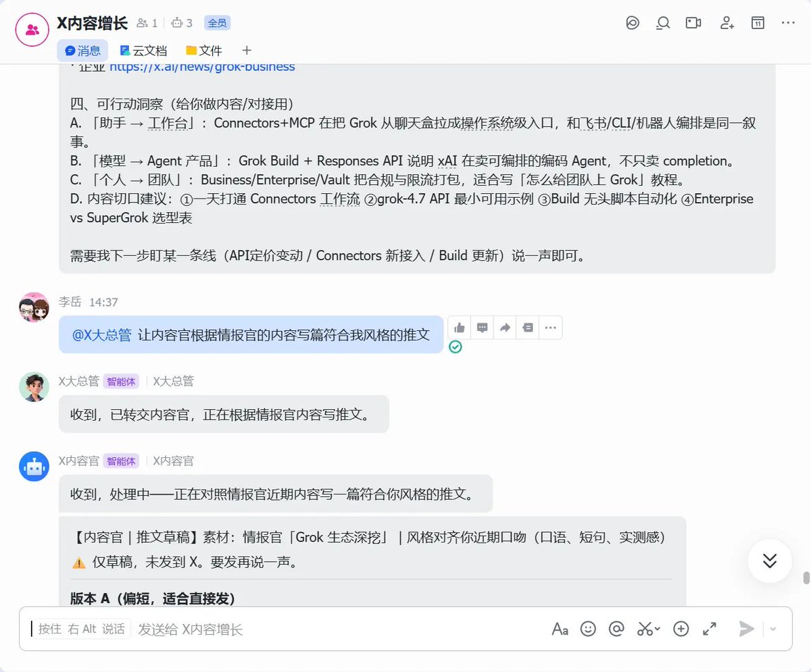Click the 全员 tag

217,23
